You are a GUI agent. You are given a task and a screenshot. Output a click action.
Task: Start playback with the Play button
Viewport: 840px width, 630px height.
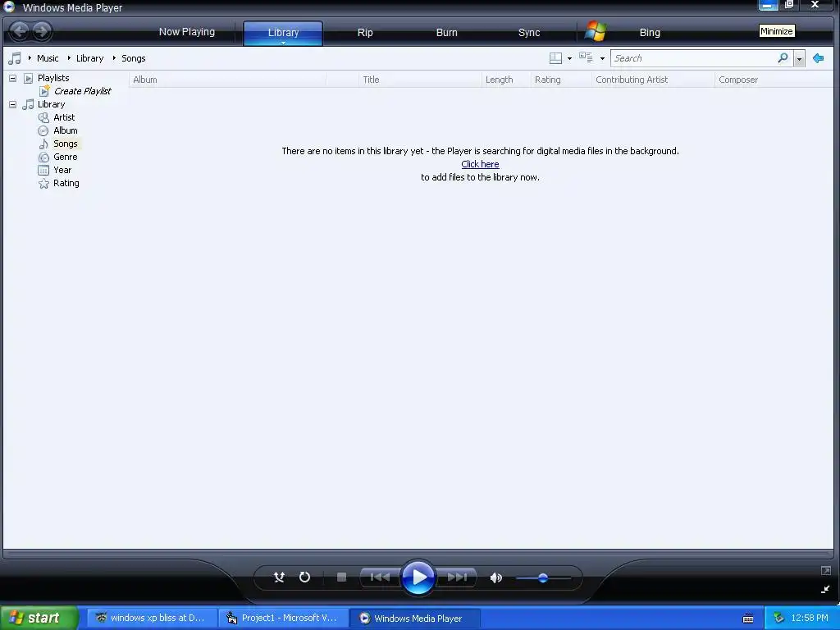coord(418,577)
